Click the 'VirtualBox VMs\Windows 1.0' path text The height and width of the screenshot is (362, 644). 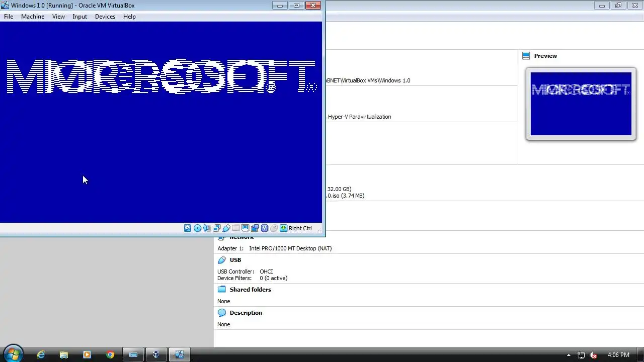click(375, 80)
